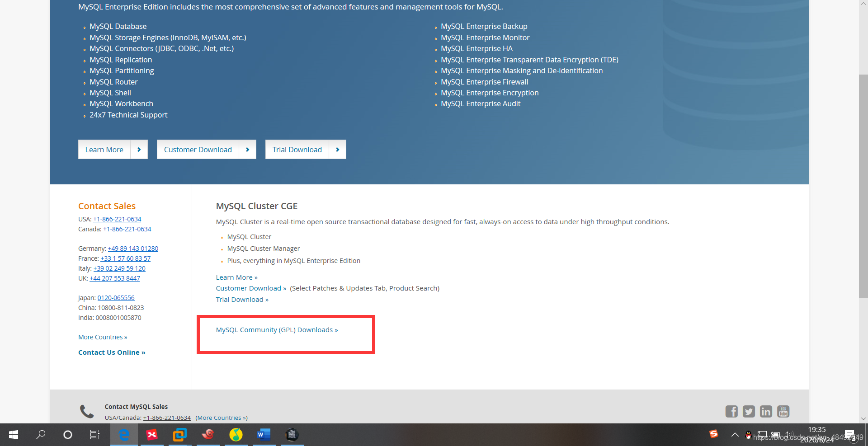Open red snail app in taskbar
Viewport: 868px width, 446px height.
(x=208, y=435)
